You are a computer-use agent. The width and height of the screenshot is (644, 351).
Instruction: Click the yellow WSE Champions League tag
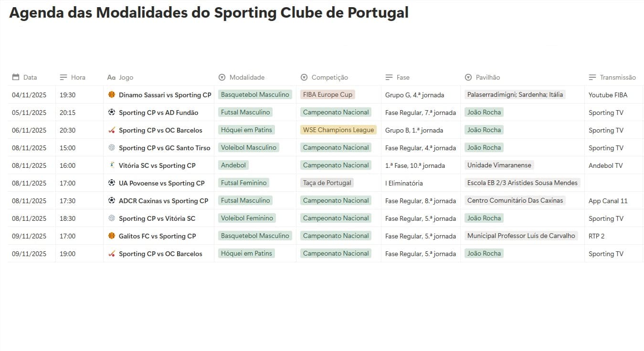coord(338,130)
